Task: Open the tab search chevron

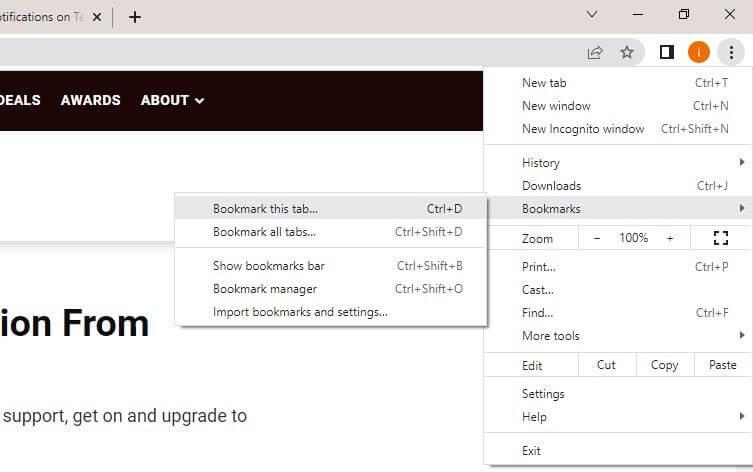Action: tap(592, 14)
